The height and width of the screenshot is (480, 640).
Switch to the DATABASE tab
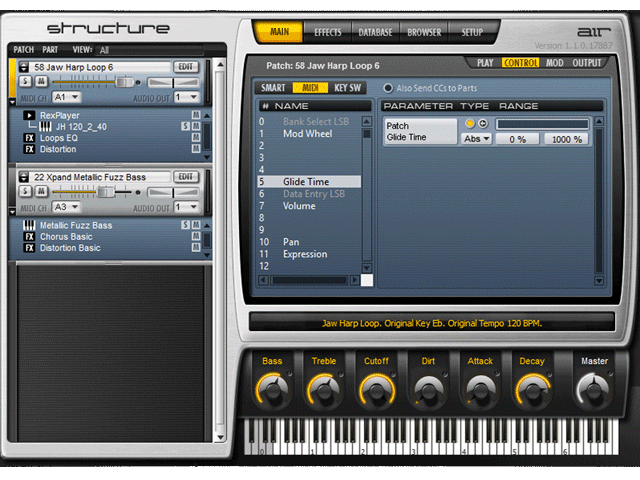[x=375, y=32]
